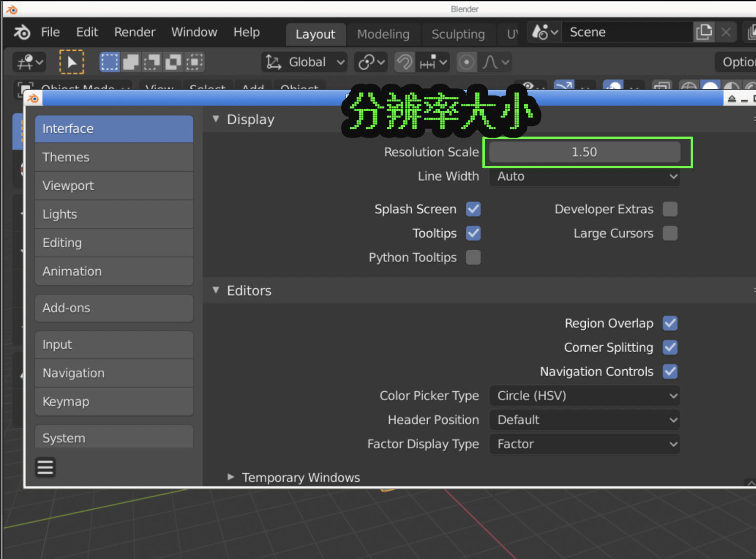Screen dimensions: 756x559
Task: Open the Preferences hamburger menu icon
Action: pos(45,467)
